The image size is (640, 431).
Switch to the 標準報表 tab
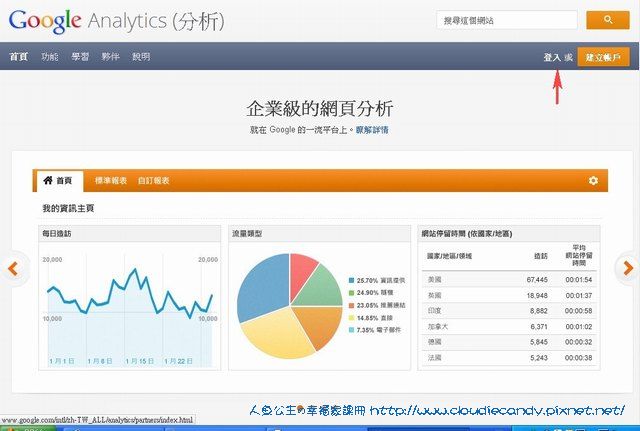click(x=111, y=180)
